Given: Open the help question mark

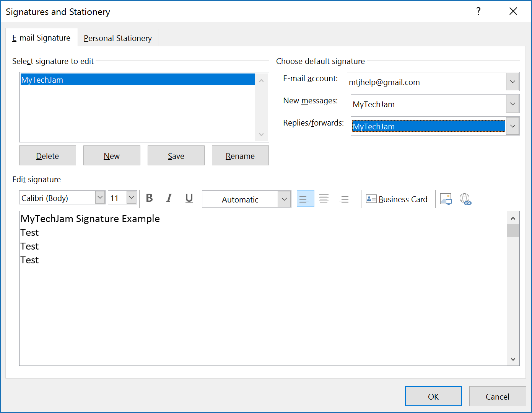Looking at the screenshot, I should coord(478,11).
